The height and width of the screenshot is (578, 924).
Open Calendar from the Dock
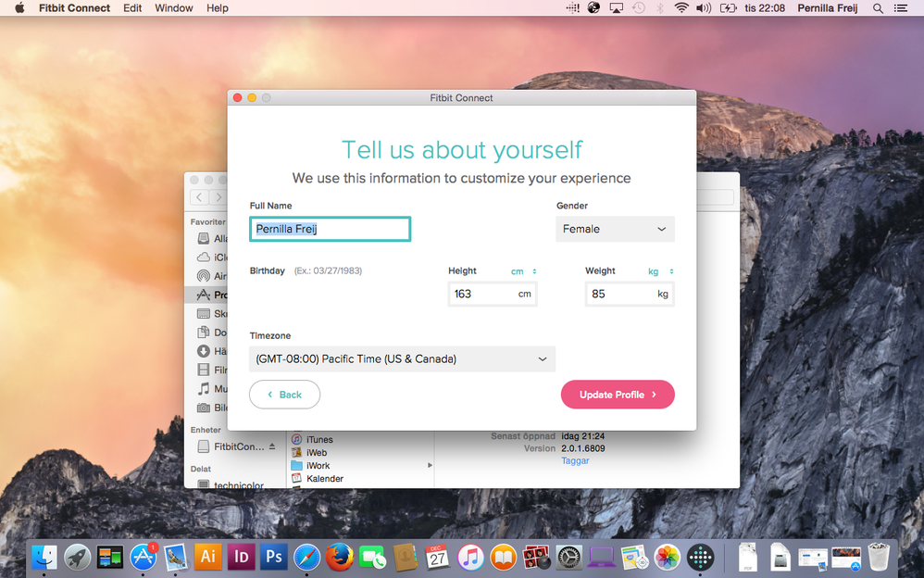tap(437, 557)
